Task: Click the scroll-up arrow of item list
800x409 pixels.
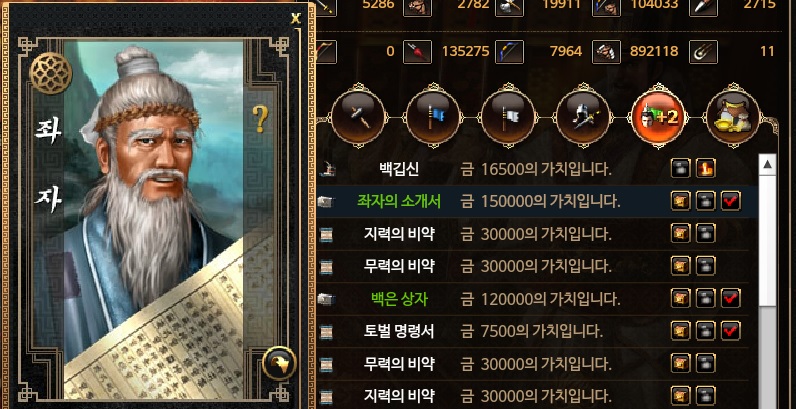Action: tap(767, 165)
